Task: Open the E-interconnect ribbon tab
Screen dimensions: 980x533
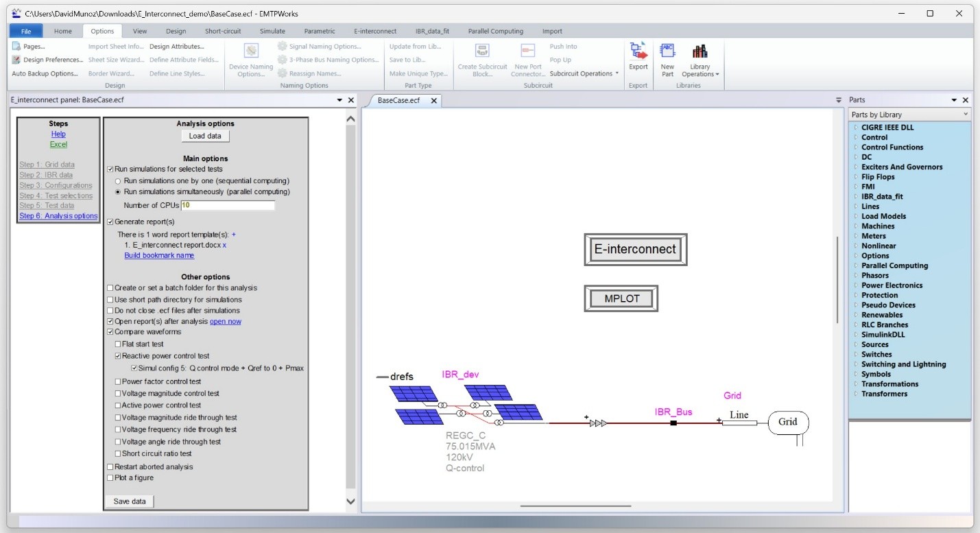Action: point(374,31)
